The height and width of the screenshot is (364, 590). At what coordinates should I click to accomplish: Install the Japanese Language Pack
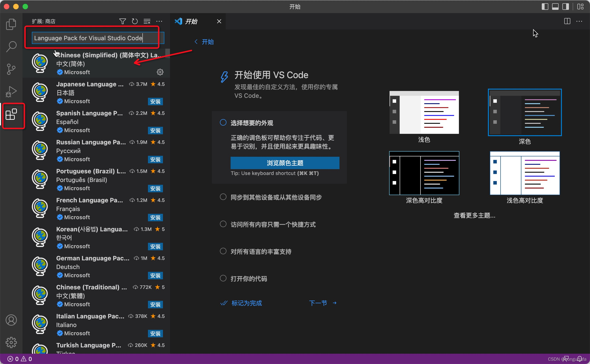(155, 102)
